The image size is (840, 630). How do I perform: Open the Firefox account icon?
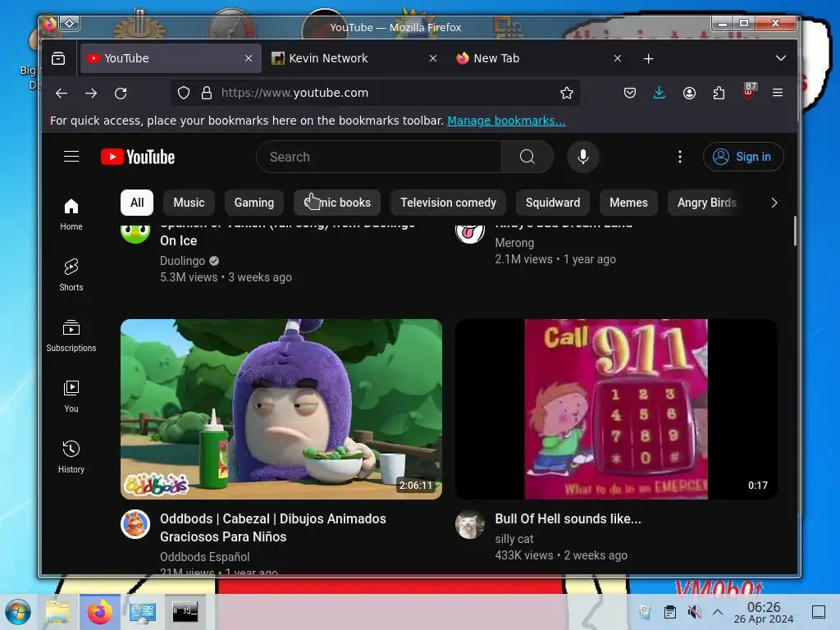(689, 94)
